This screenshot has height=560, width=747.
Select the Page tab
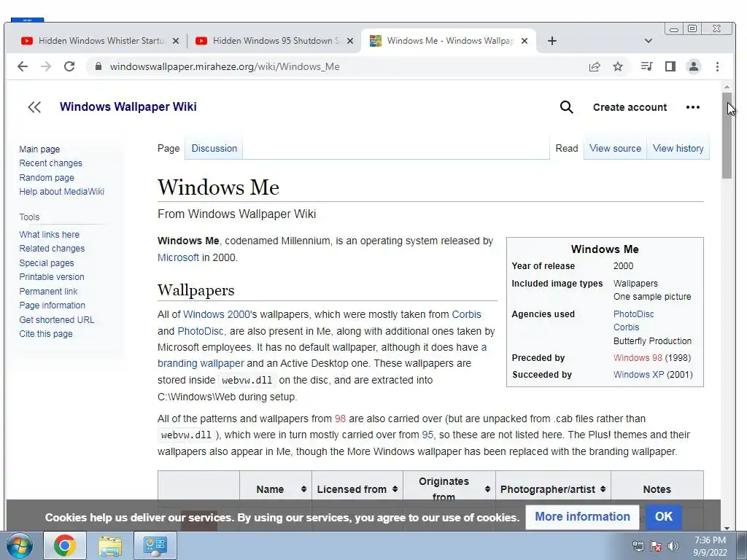pyautogui.click(x=169, y=148)
